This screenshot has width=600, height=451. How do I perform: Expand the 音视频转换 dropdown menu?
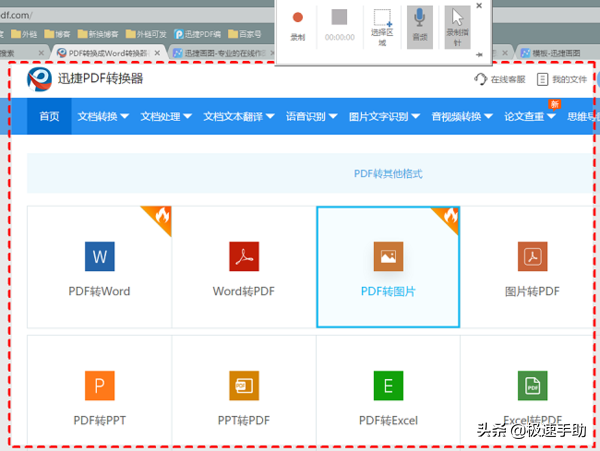[x=462, y=116]
